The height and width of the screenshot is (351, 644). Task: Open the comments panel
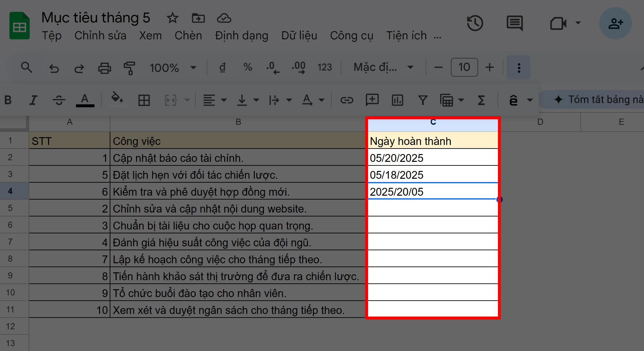tap(514, 23)
